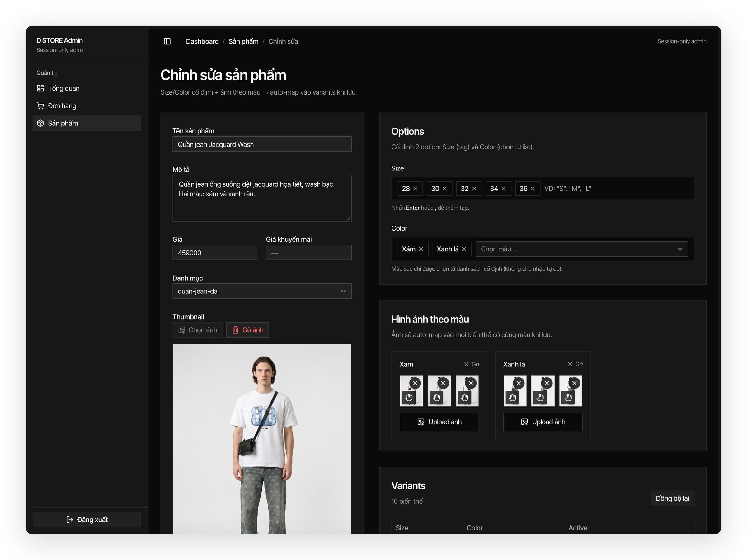
Task: Click the Active column header
Action: click(x=577, y=528)
